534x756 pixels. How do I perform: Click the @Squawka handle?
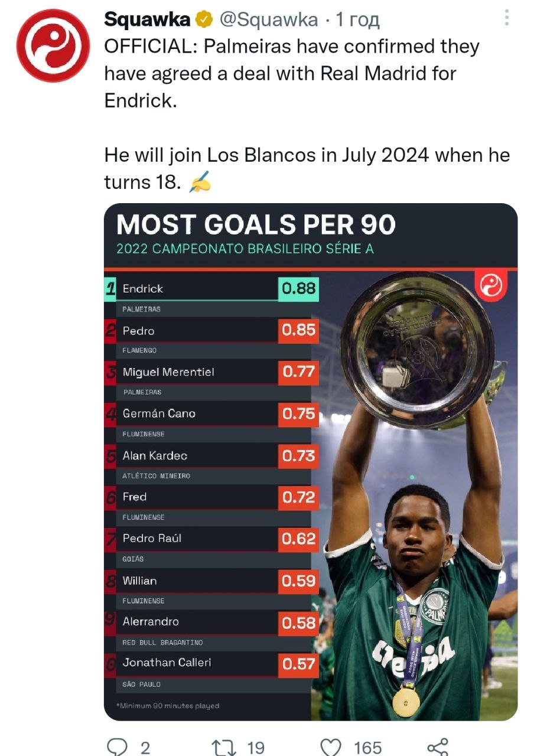[x=269, y=20]
